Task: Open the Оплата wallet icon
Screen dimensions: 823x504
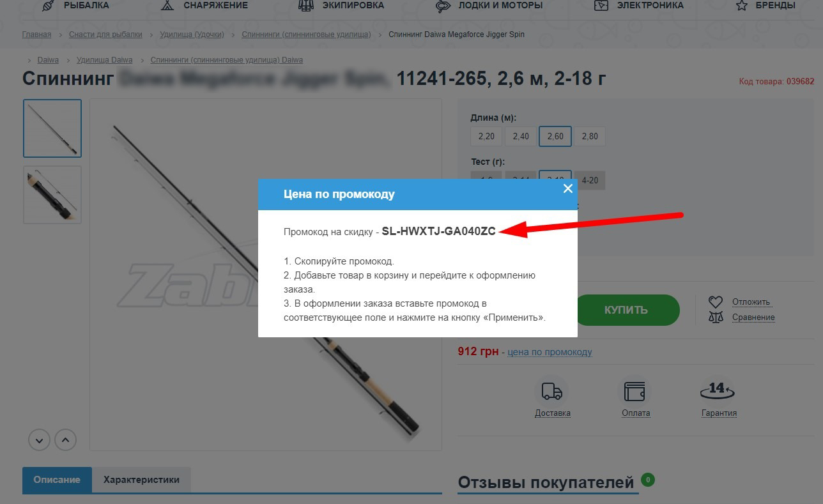Action: point(635,392)
